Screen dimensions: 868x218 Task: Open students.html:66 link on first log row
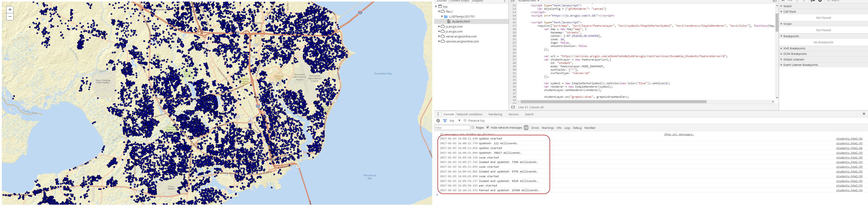849,139
